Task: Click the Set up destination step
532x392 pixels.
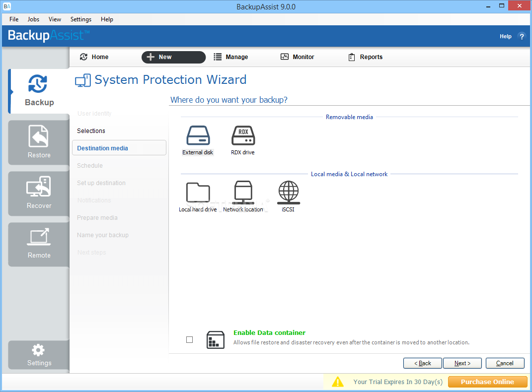Action: (101, 183)
